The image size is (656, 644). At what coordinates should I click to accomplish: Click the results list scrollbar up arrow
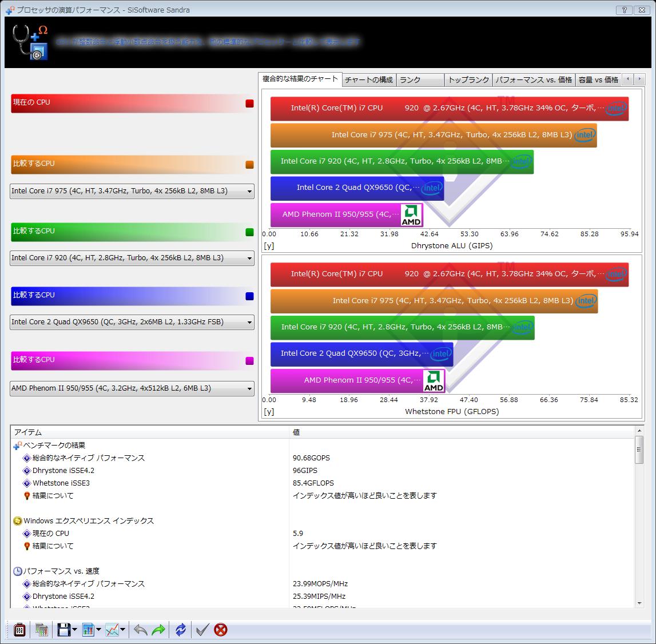coord(639,431)
